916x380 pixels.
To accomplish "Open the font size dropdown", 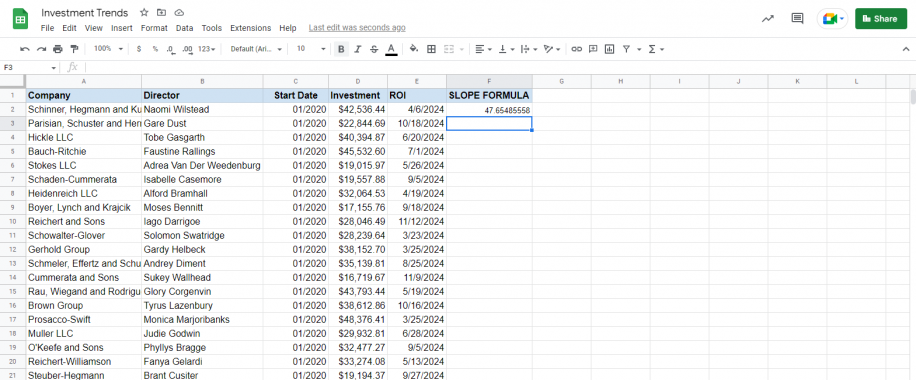I will (x=311, y=49).
